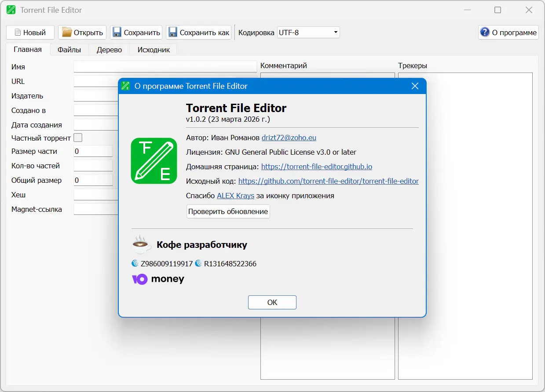
Task: Click the coffee cup icon
Action: click(141, 244)
